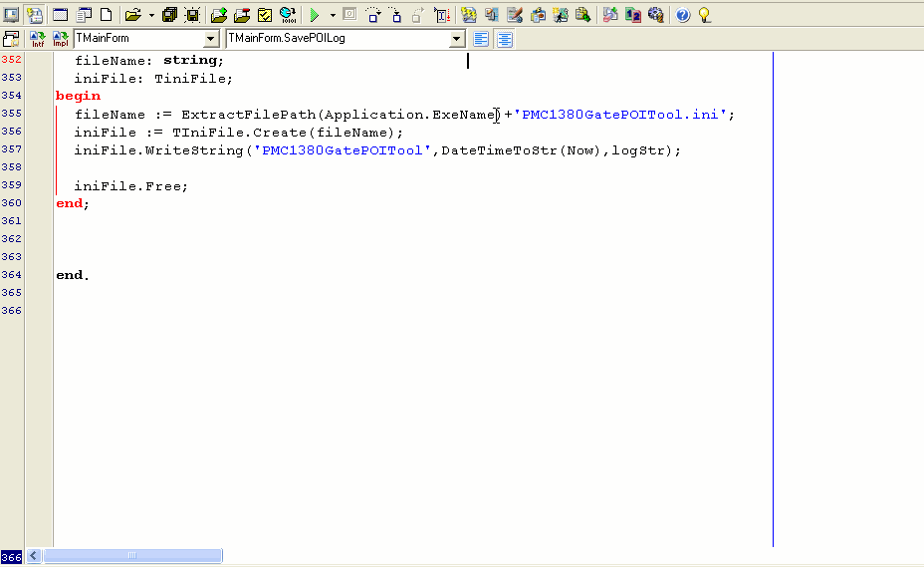Screen dimensions: 924x567
Task: Click the document with pencil icon
Action: [x=515, y=15]
